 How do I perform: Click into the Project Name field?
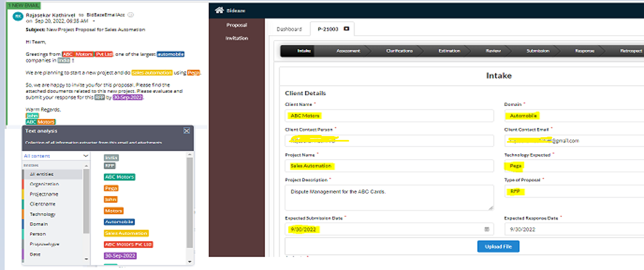[389, 166]
